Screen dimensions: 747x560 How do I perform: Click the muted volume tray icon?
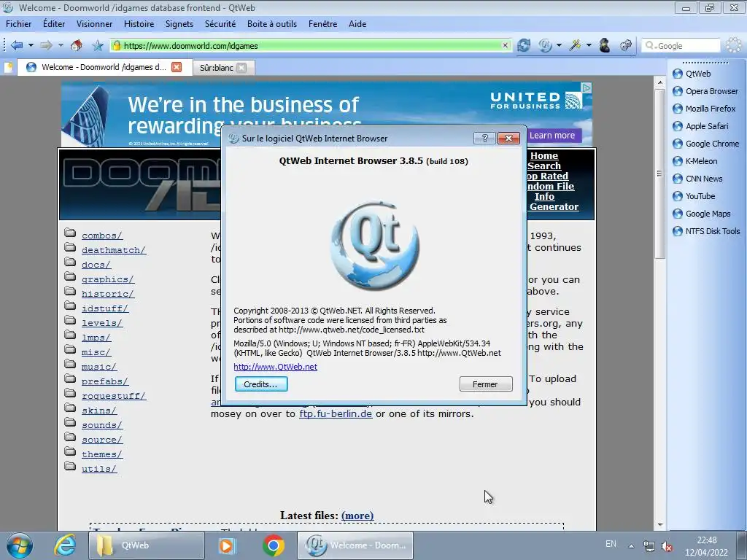tap(667, 546)
